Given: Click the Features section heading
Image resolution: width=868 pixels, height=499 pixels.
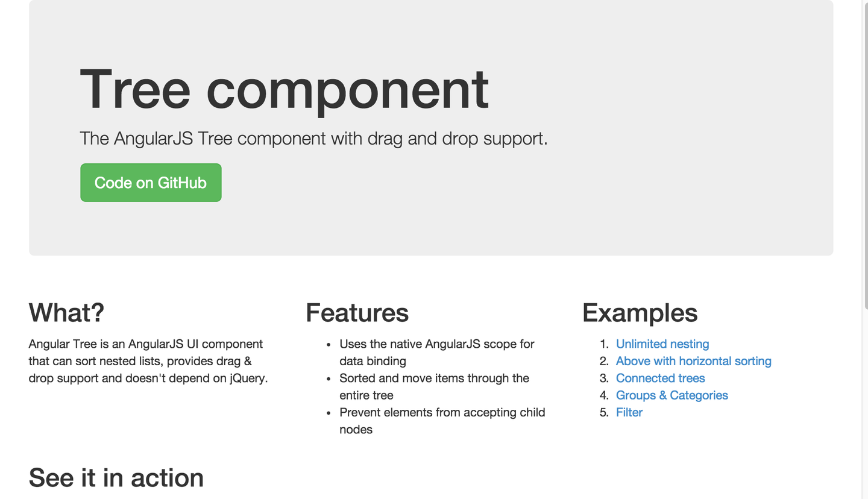Looking at the screenshot, I should [357, 313].
